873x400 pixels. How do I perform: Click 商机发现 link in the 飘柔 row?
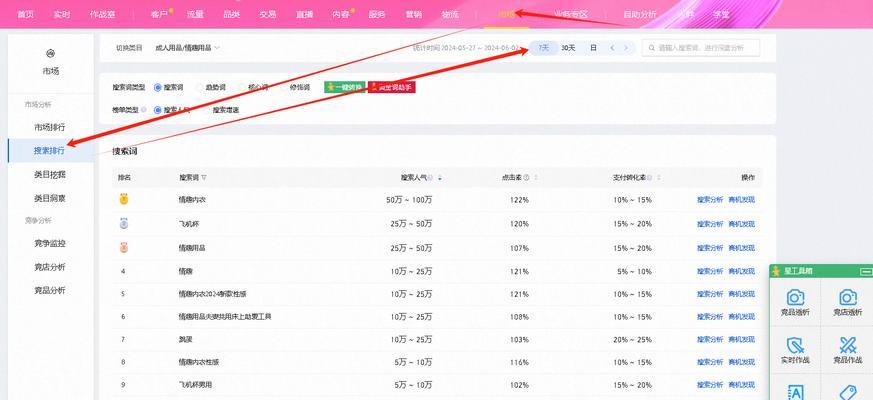tap(742, 339)
